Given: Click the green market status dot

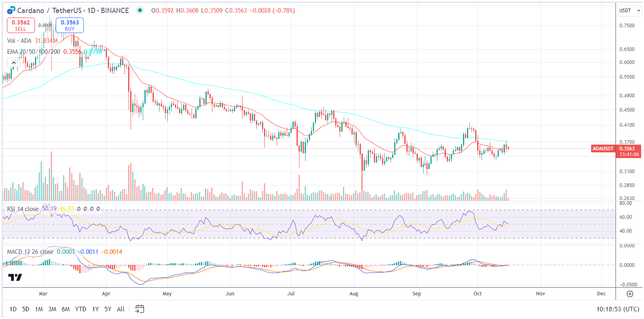Looking at the screenshot, I should (x=140, y=10).
